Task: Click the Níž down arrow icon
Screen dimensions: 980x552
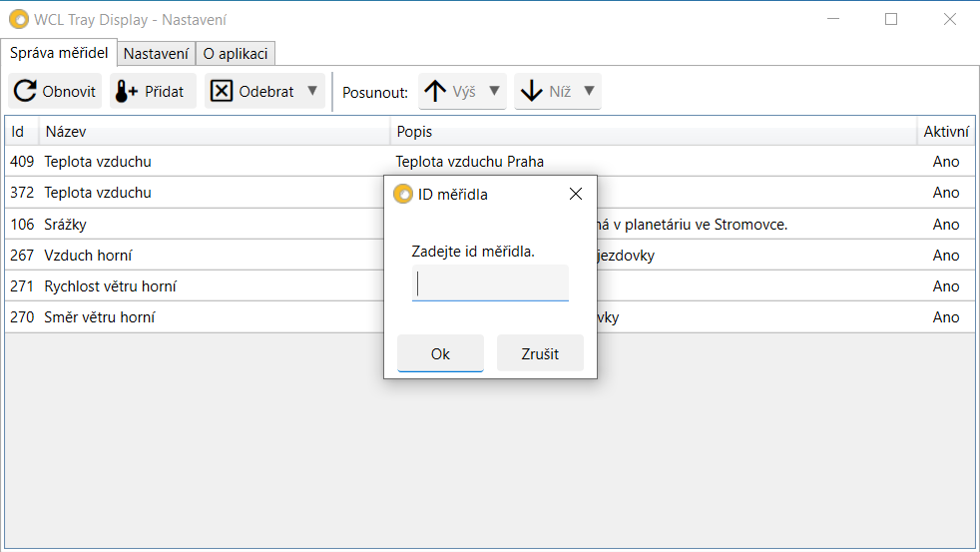Action: [x=532, y=92]
